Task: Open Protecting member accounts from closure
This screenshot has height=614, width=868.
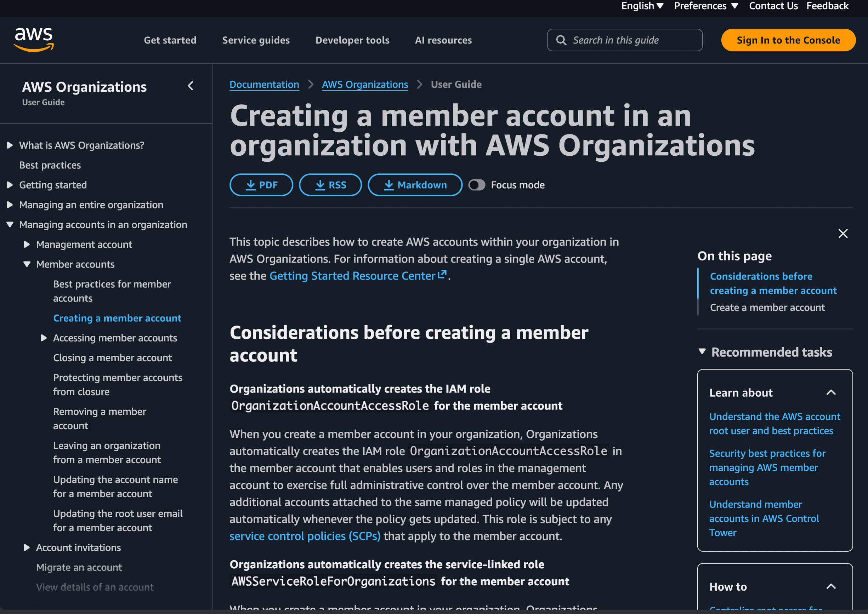Action: [x=118, y=385]
